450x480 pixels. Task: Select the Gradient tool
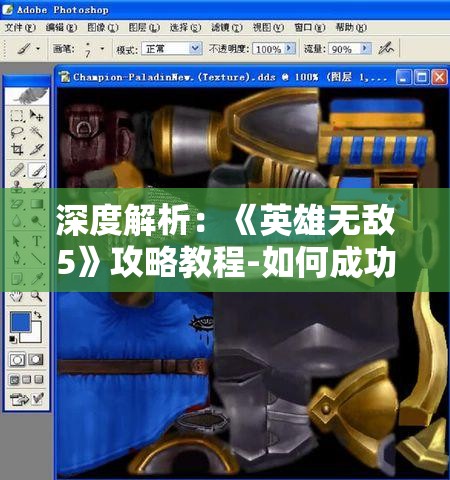[36, 203]
